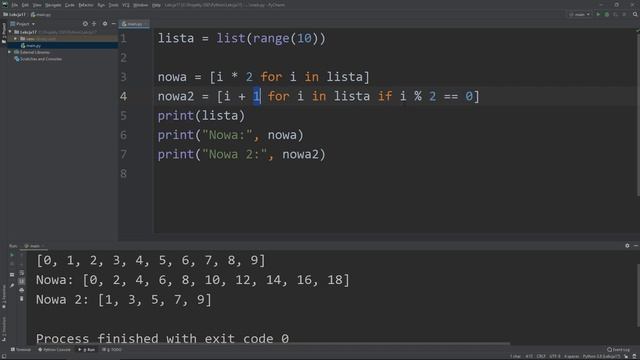Toggle soft-wrap icon in Run console
Viewport: 640px width, 360px height.
22,273
